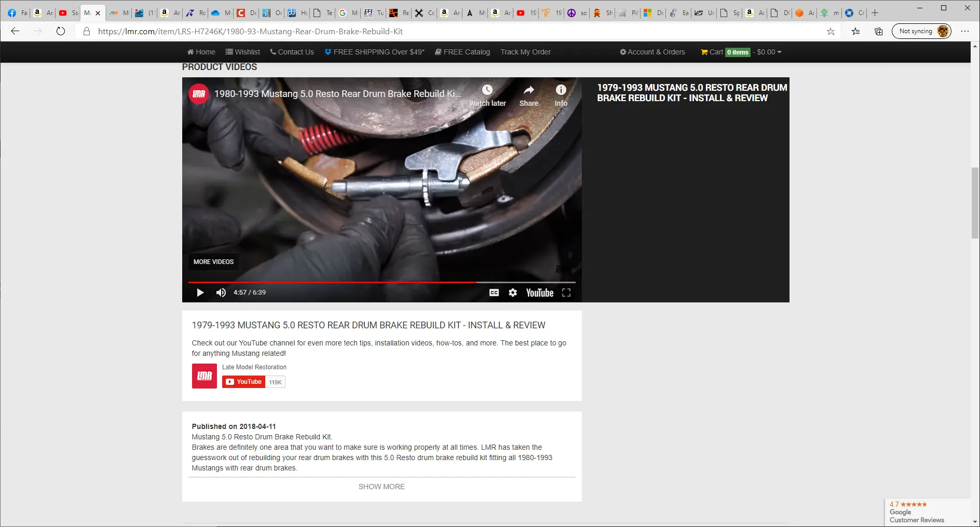Click the MORE VIDEOS button

(x=213, y=262)
